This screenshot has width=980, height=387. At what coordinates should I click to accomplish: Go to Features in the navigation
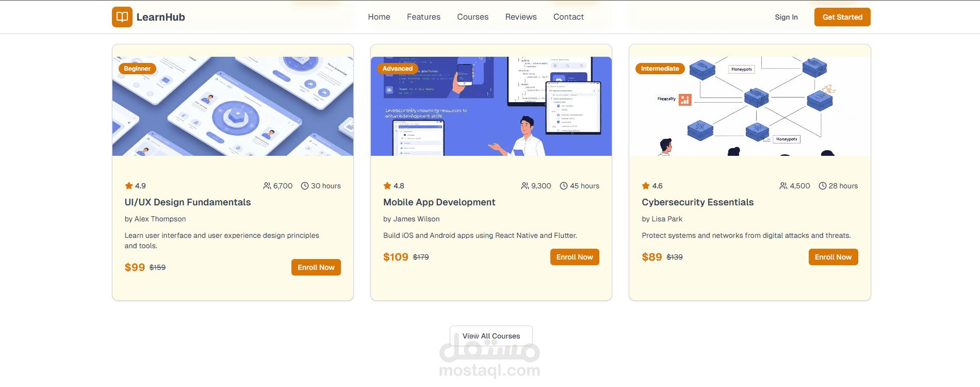(423, 17)
